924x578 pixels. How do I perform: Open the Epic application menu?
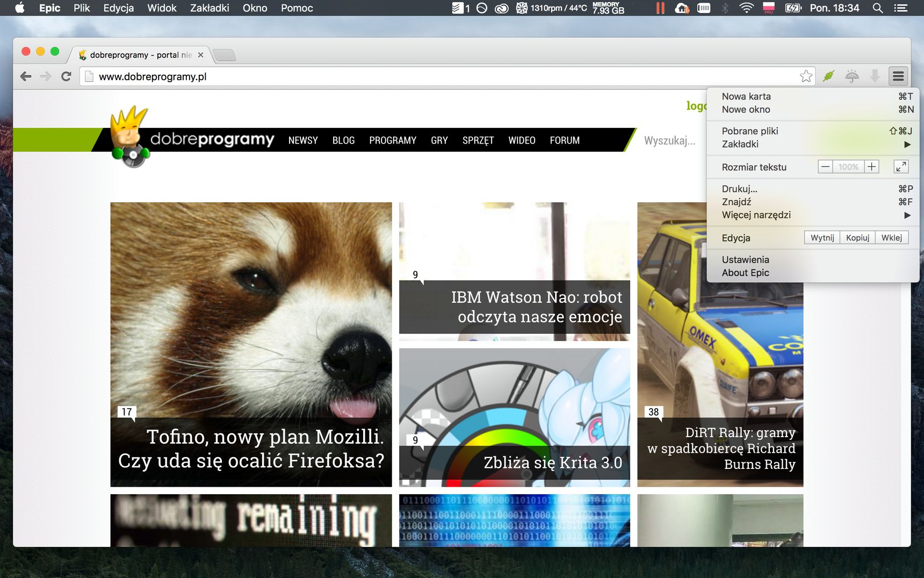pos(49,8)
